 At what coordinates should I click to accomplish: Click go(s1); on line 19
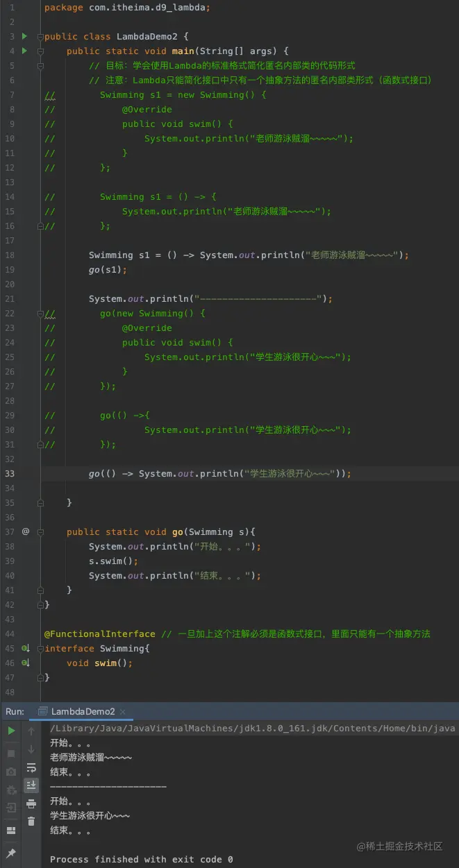108,269
